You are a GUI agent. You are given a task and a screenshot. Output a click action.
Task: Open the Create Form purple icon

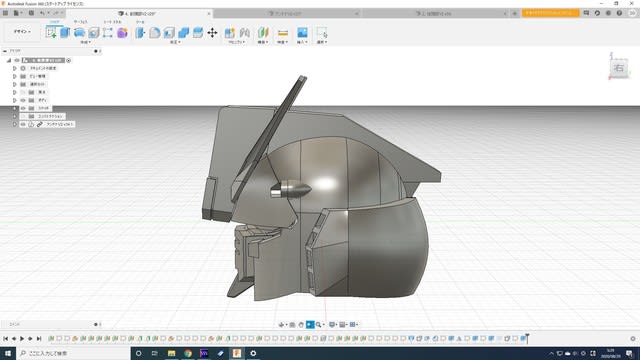coord(122,33)
